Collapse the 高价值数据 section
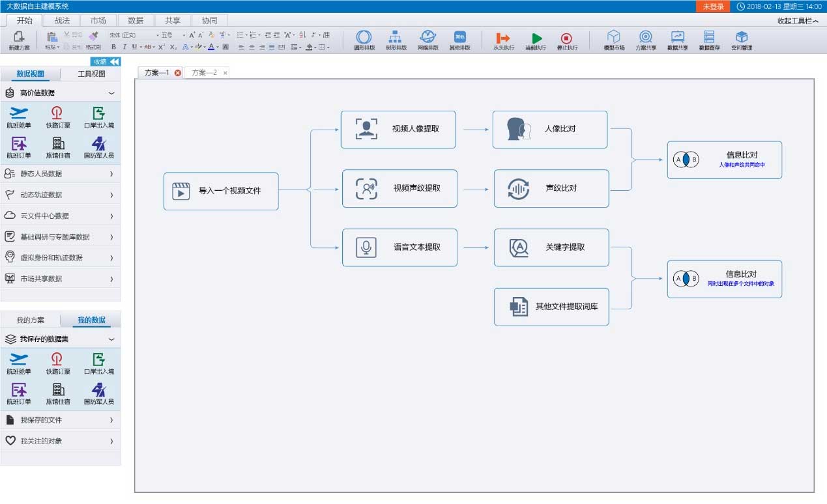The image size is (827, 504). point(111,93)
